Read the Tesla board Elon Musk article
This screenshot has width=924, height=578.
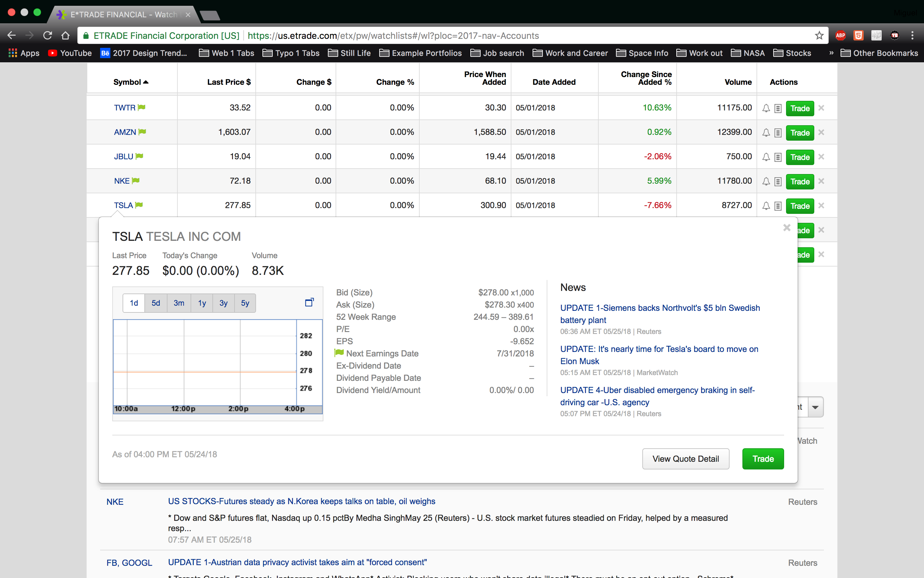coord(659,355)
